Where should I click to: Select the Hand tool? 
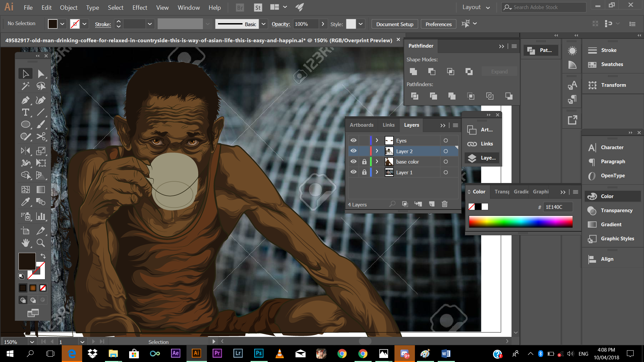pyautogui.click(x=25, y=243)
